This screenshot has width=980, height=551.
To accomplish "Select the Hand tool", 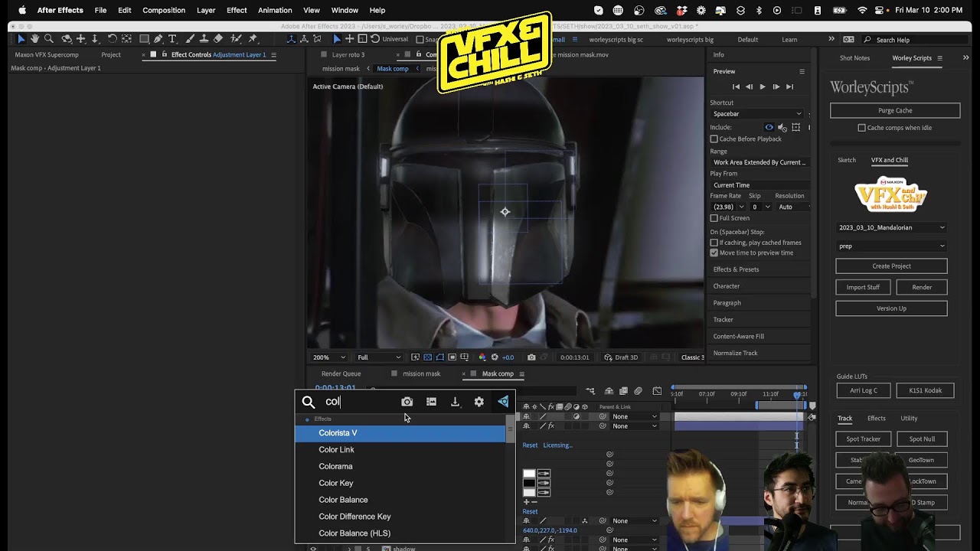I will [x=34, y=39].
